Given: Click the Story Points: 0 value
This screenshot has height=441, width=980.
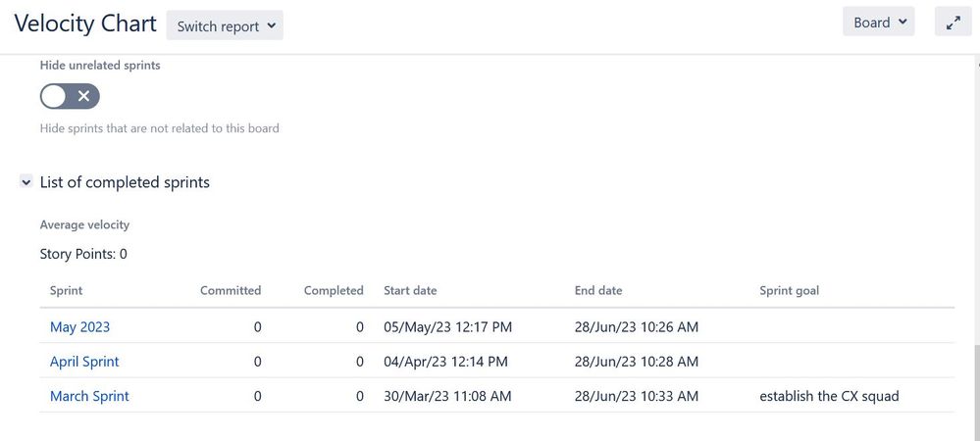Looking at the screenshot, I should click(83, 254).
